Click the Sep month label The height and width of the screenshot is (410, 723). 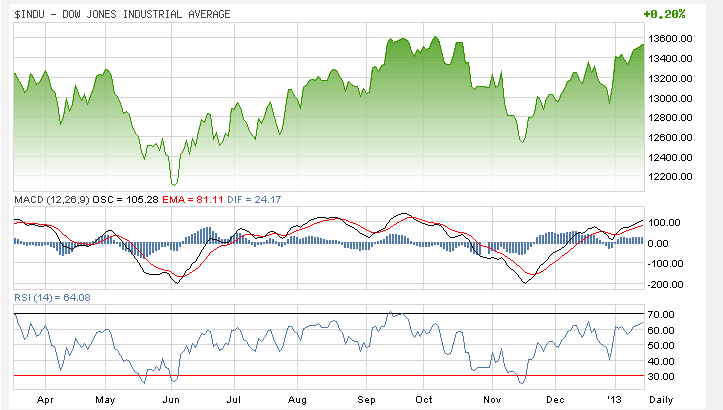click(x=367, y=400)
